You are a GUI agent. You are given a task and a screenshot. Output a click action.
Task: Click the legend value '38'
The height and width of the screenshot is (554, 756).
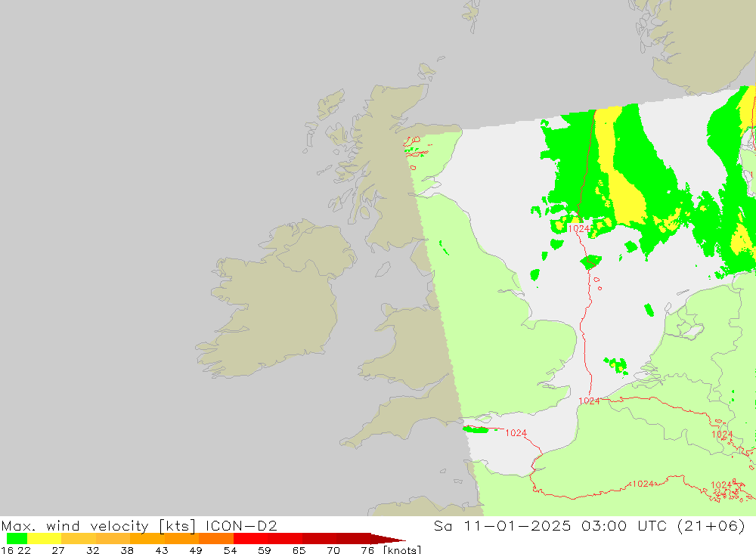[127, 549]
